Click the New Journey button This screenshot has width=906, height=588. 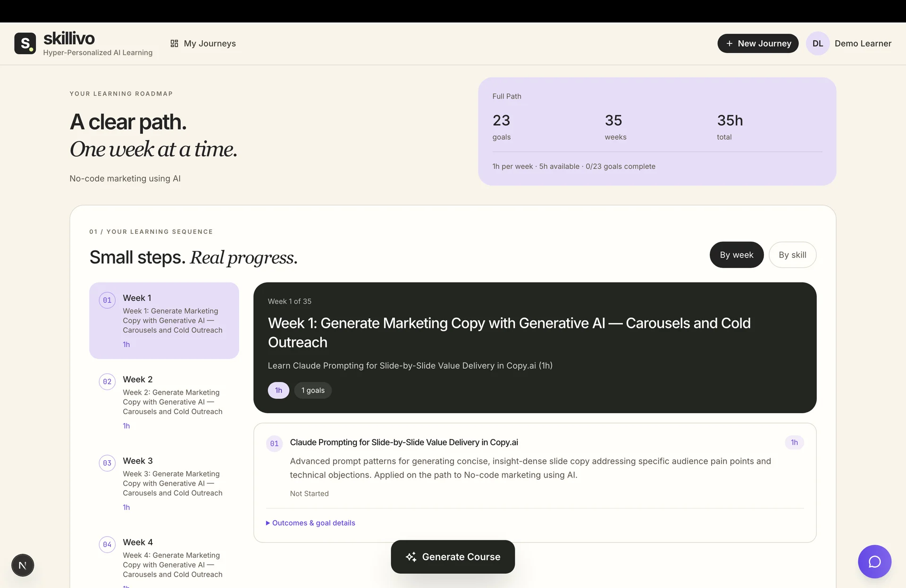pos(758,43)
